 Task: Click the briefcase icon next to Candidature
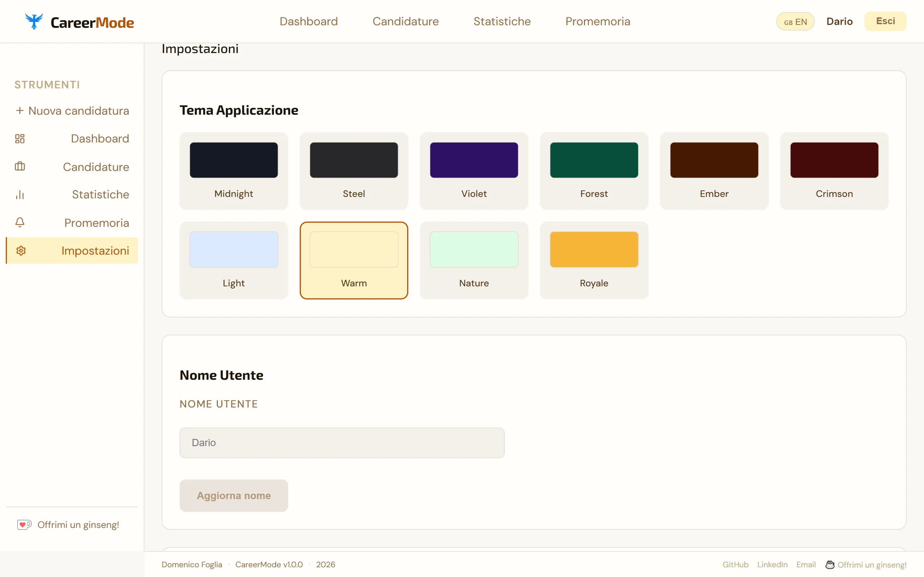[x=20, y=166]
